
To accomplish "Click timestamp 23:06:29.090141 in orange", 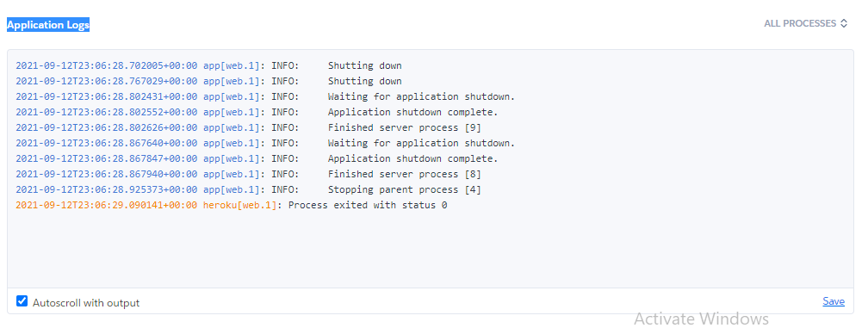I will [106, 205].
